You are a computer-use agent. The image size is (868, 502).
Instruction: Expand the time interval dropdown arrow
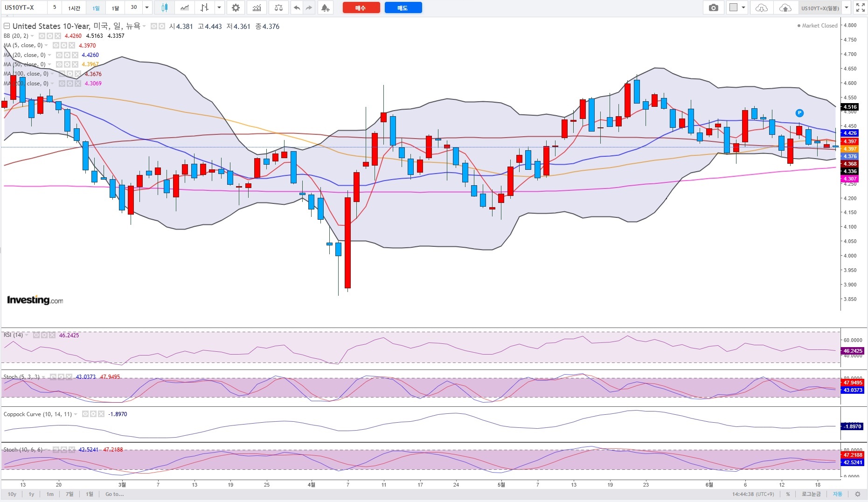point(147,7)
